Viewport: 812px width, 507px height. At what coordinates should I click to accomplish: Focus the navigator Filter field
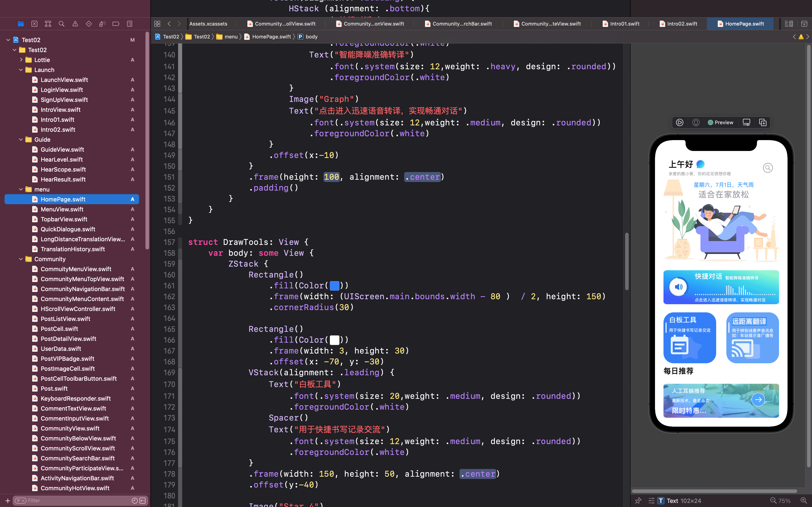pyautogui.click(x=77, y=500)
